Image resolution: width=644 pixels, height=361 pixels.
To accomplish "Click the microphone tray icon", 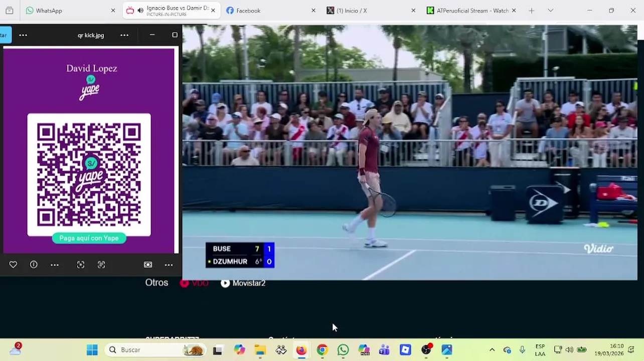I will click(522, 350).
